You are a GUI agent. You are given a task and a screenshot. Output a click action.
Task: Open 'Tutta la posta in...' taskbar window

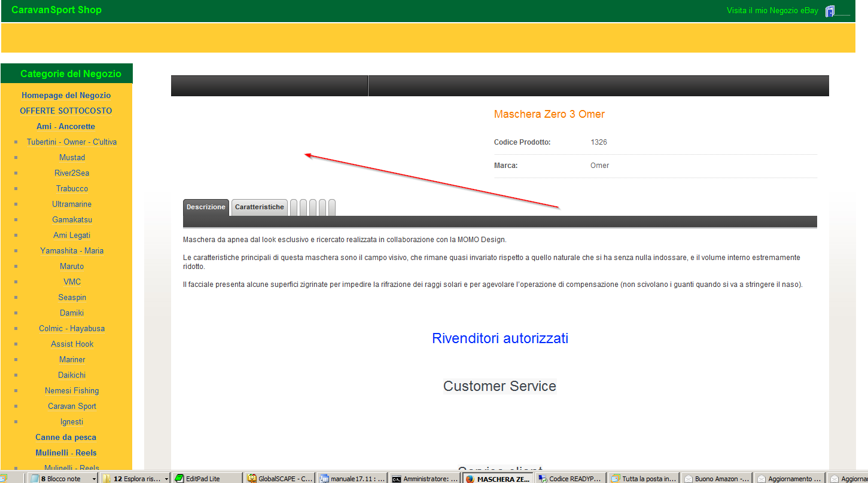point(644,478)
